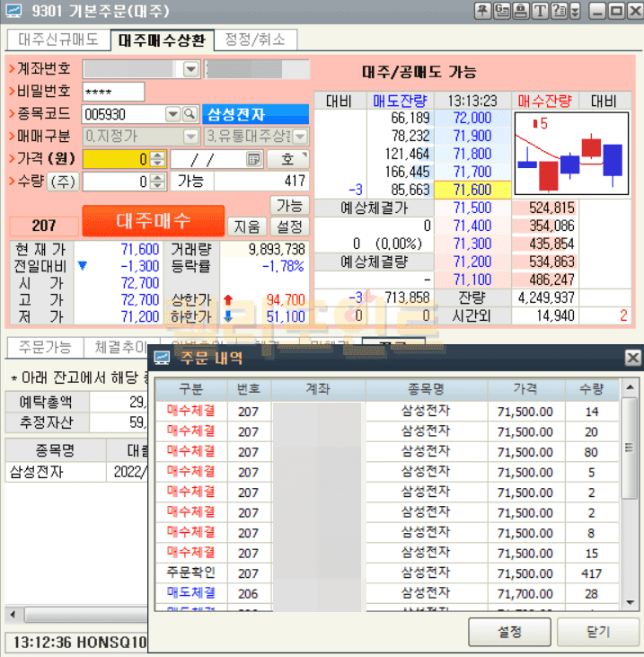Image resolution: width=644 pixels, height=657 pixels.
Task: Open the 종목코드 stock code dropdown
Action: click(173, 114)
